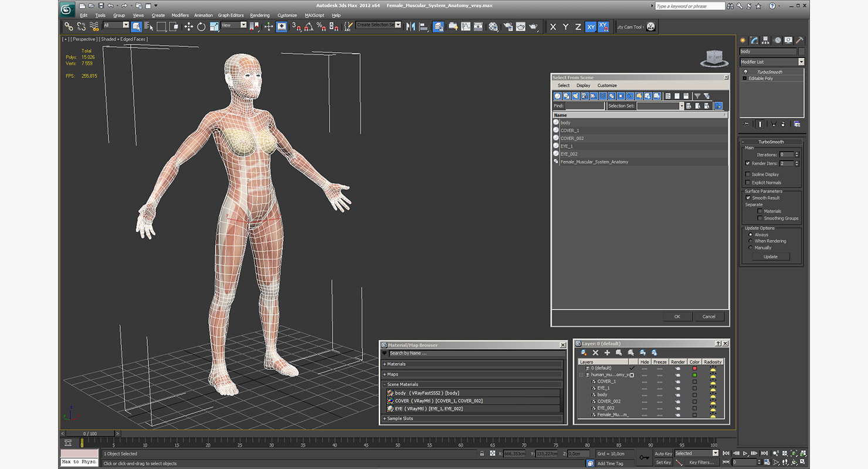Click Cancel in Select From Scene dialog
This screenshot has width=868, height=469.
pyautogui.click(x=709, y=317)
